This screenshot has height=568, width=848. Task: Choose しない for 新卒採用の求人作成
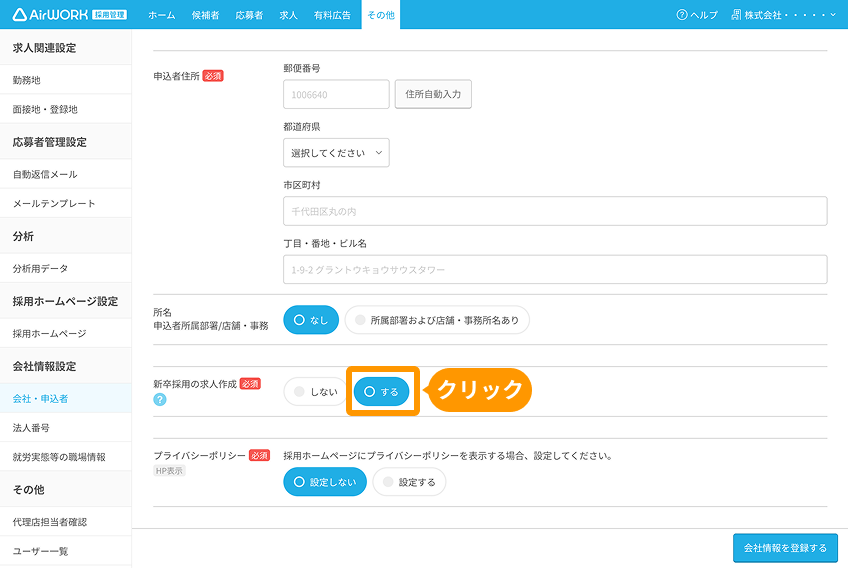pos(314,392)
